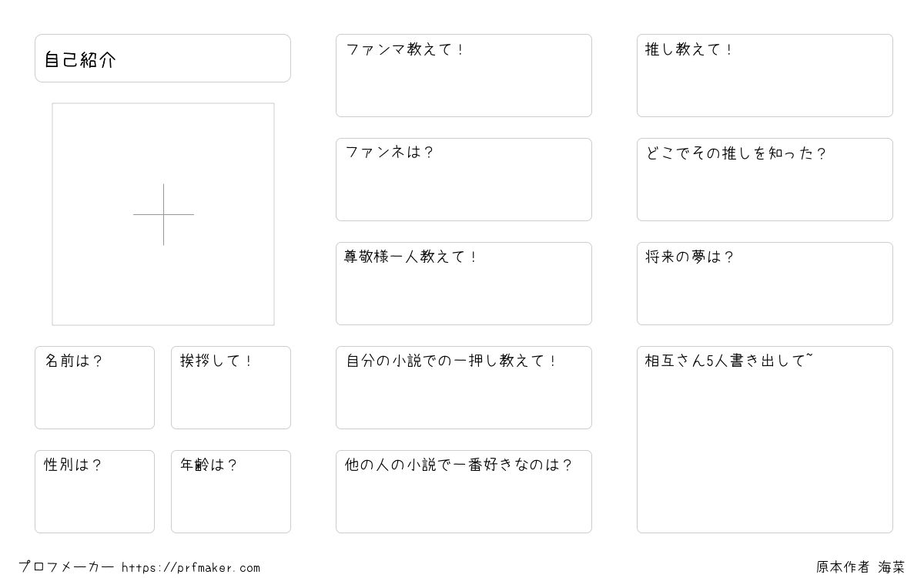Click the ファンマ教えて！ box
The width and height of the screenshot is (924, 578).
(x=464, y=76)
